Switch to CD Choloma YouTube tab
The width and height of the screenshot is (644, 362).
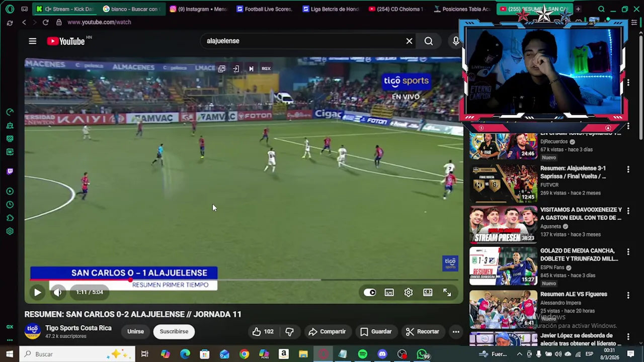tap(397, 9)
